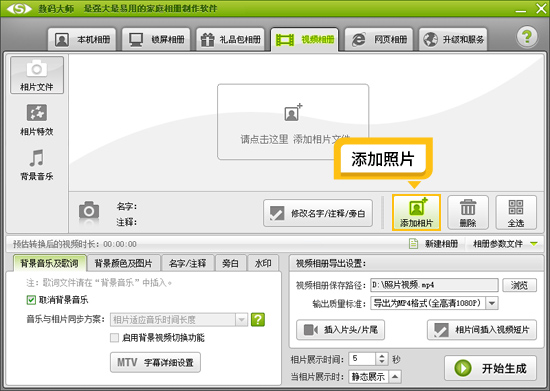Open the 相片特效 effects panel
Image resolution: width=550 pixels, height=391 pixels.
tap(37, 120)
